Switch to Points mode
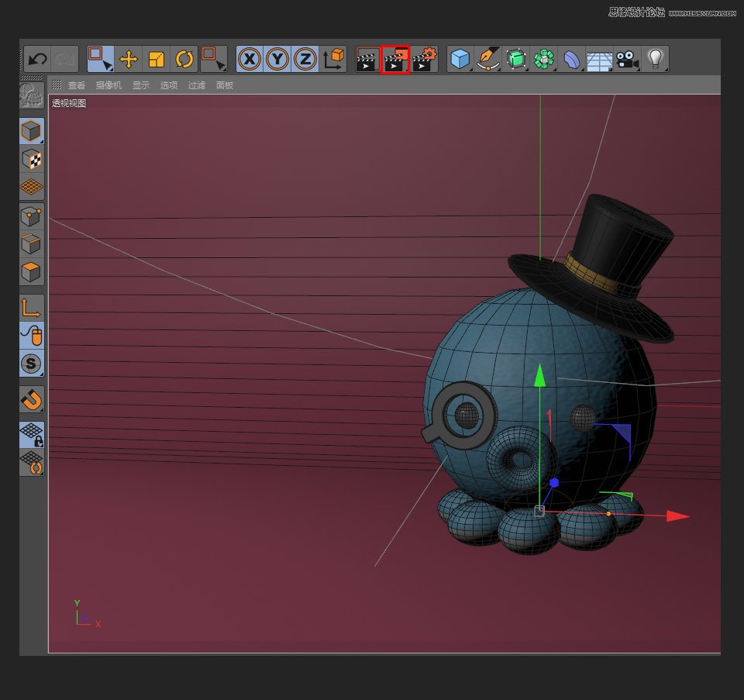This screenshot has height=700, width=744. (x=32, y=216)
